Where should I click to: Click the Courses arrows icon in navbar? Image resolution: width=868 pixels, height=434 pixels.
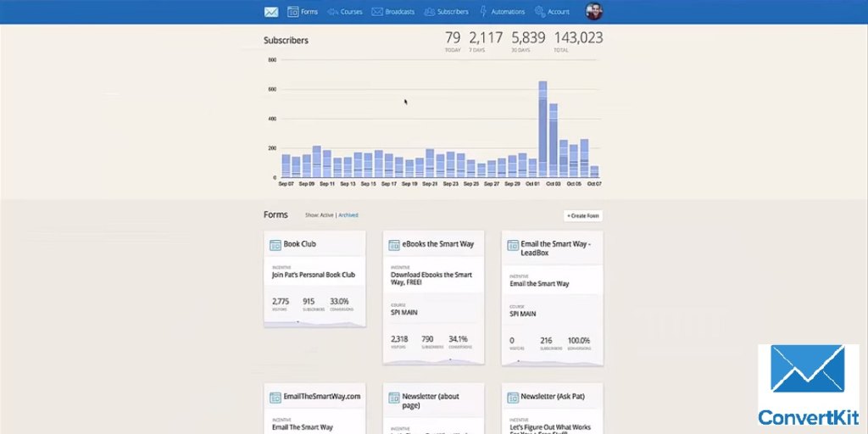pyautogui.click(x=332, y=12)
